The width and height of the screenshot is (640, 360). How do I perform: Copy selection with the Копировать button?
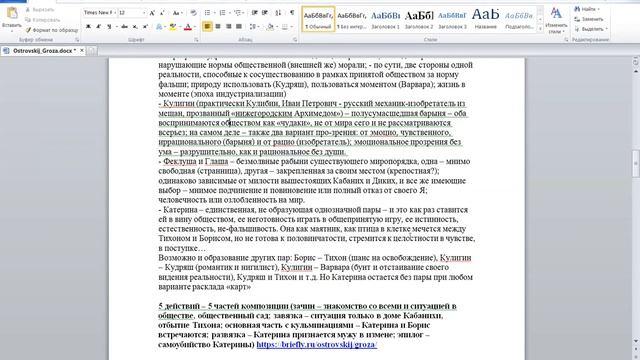pyautogui.click(x=42, y=20)
